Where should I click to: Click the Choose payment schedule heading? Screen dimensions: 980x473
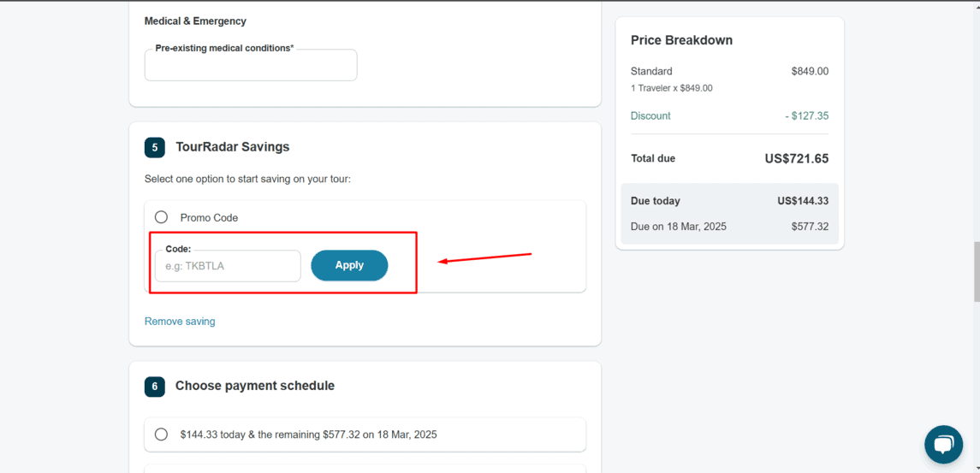[x=255, y=386]
